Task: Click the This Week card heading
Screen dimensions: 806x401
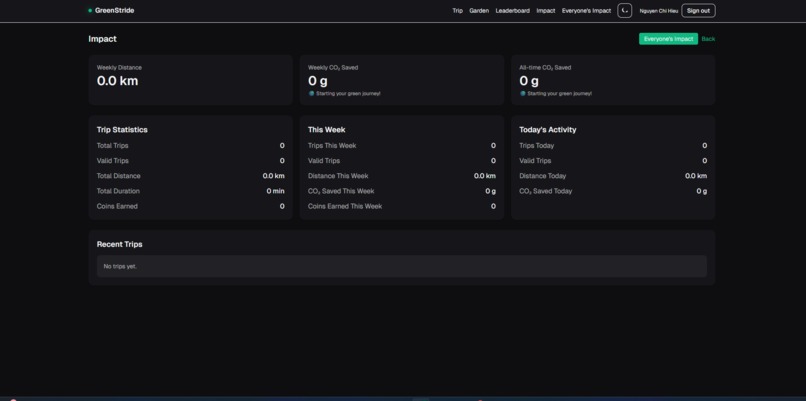Action: click(326, 130)
